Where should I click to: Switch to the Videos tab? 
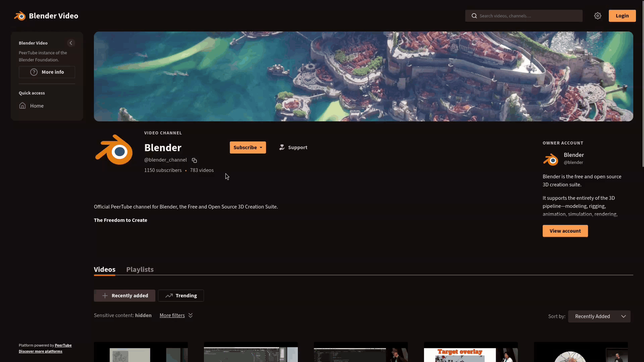click(x=105, y=269)
